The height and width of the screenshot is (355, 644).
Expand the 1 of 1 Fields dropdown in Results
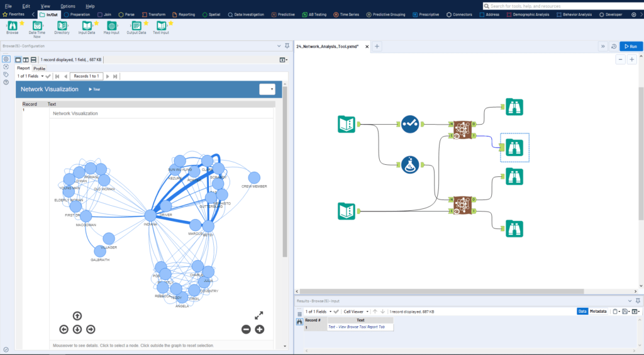[x=318, y=312]
